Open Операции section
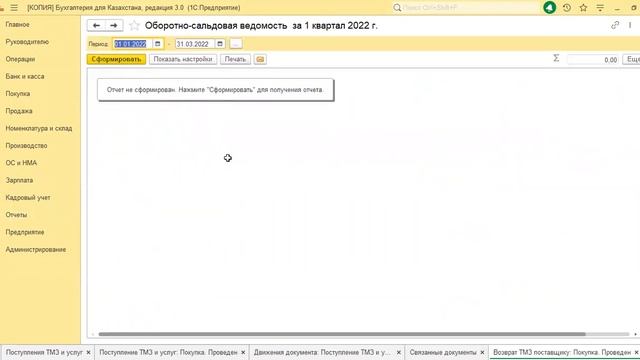Image resolution: width=640 pixels, height=360 pixels. (20, 59)
